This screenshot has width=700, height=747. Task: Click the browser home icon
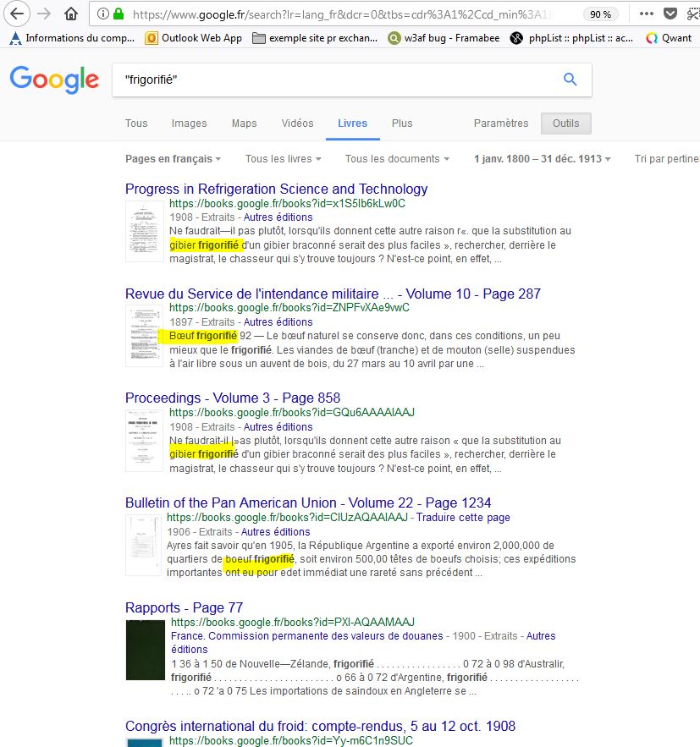tap(72, 14)
